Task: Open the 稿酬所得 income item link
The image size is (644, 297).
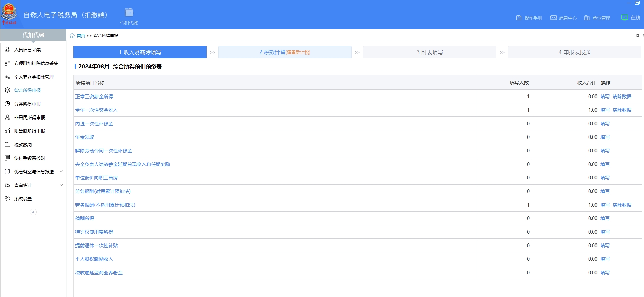Action: [x=85, y=218]
